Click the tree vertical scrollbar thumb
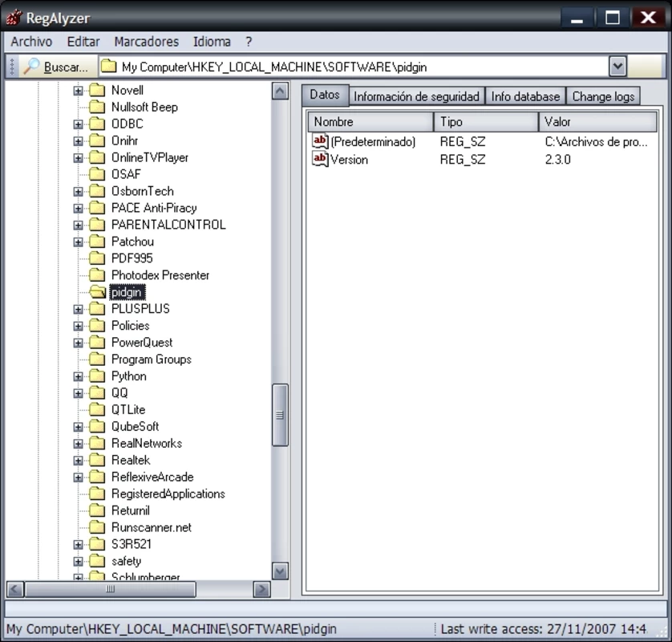This screenshot has width=672, height=642. click(x=280, y=415)
